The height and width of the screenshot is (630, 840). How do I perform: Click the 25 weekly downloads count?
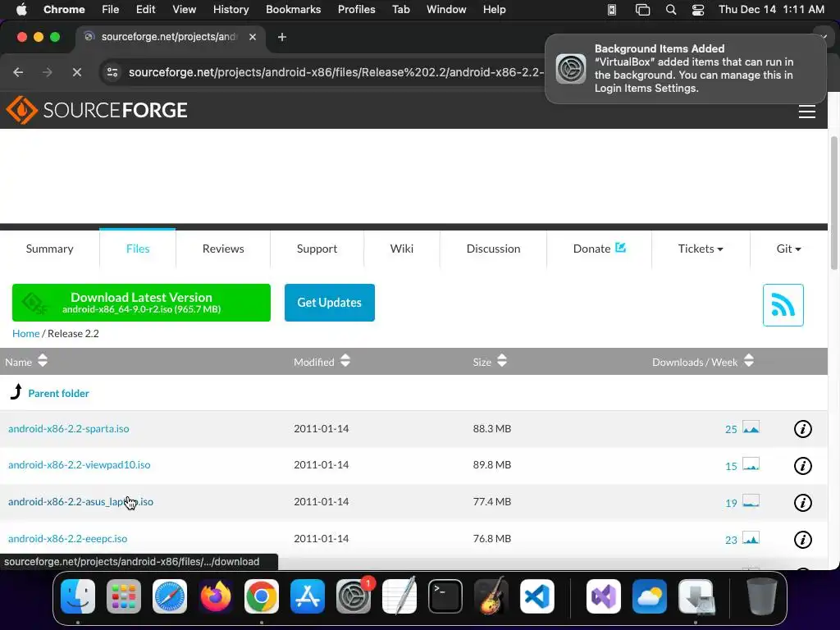click(x=731, y=429)
